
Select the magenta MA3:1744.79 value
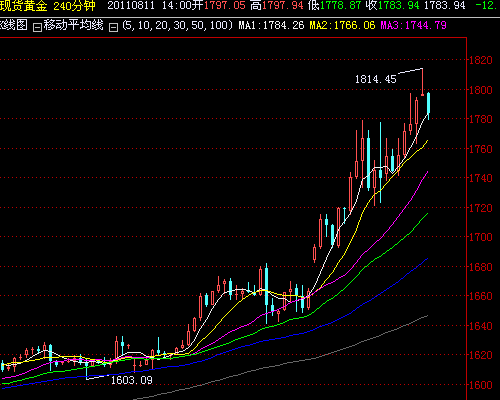click(413, 25)
